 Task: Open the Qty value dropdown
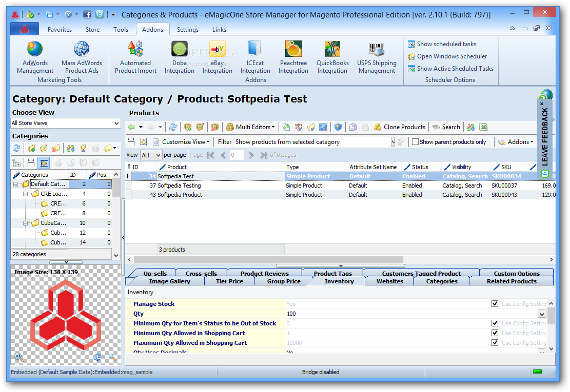pyautogui.click(x=542, y=314)
